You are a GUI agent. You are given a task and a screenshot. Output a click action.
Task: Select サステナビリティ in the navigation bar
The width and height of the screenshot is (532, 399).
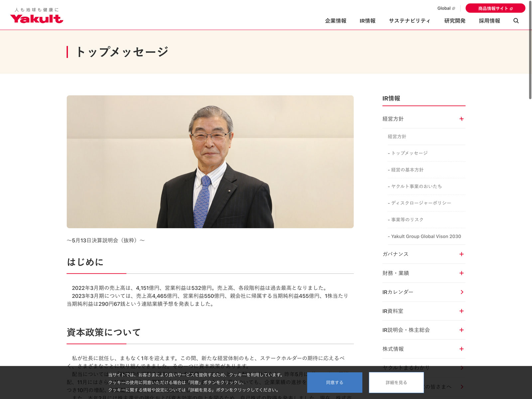(x=409, y=21)
